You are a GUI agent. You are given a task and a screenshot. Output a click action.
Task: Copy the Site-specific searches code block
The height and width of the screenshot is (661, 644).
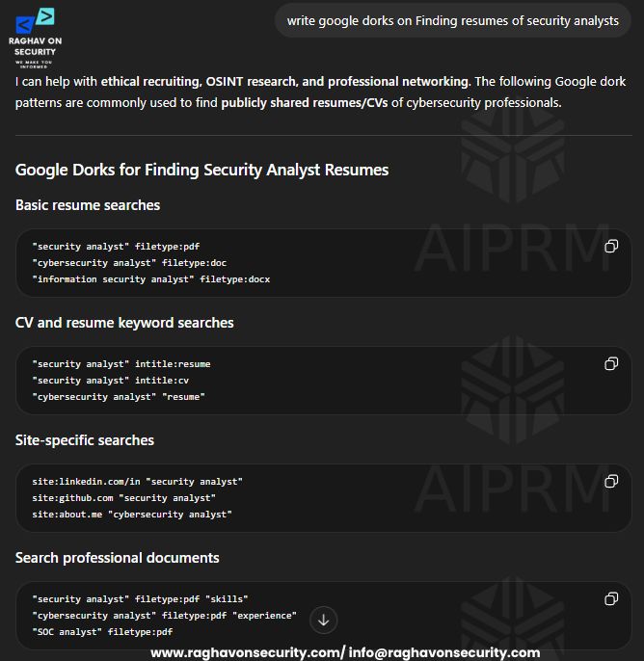pos(611,481)
